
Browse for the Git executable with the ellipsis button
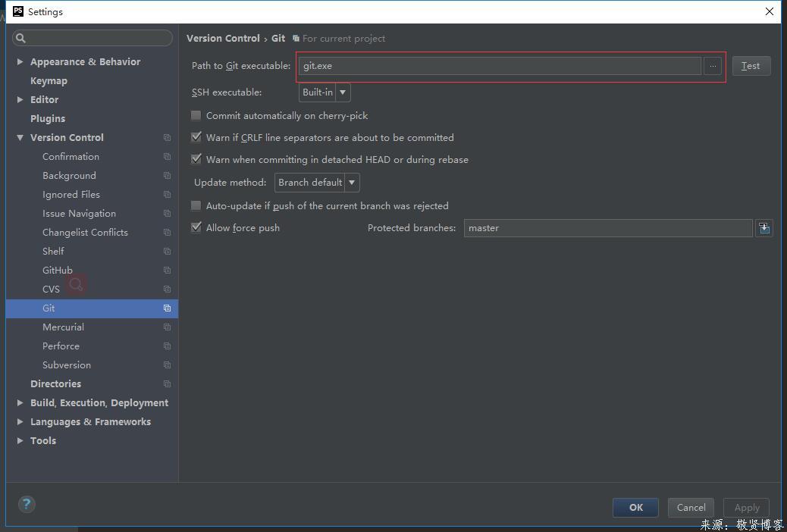click(x=713, y=66)
